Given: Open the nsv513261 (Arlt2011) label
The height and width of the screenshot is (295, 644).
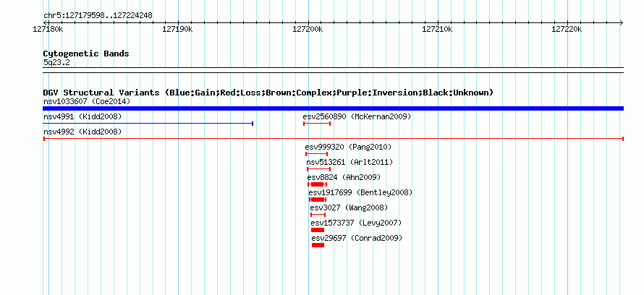Looking at the screenshot, I should pyautogui.click(x=349, y=163).
